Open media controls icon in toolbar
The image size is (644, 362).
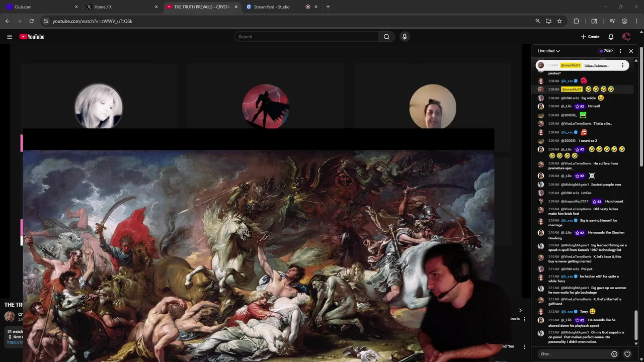[612, 21]
